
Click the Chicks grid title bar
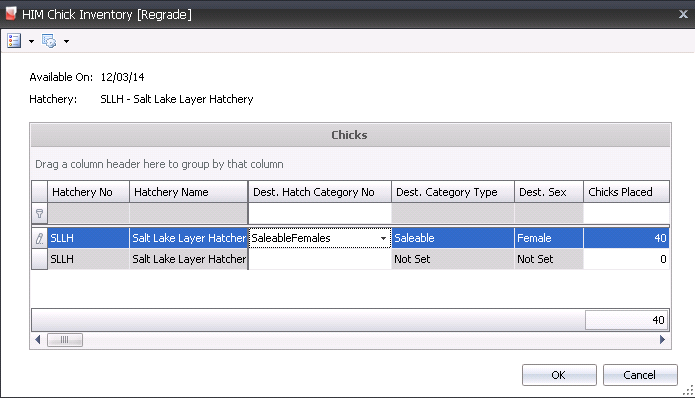[x=350, y=135]
